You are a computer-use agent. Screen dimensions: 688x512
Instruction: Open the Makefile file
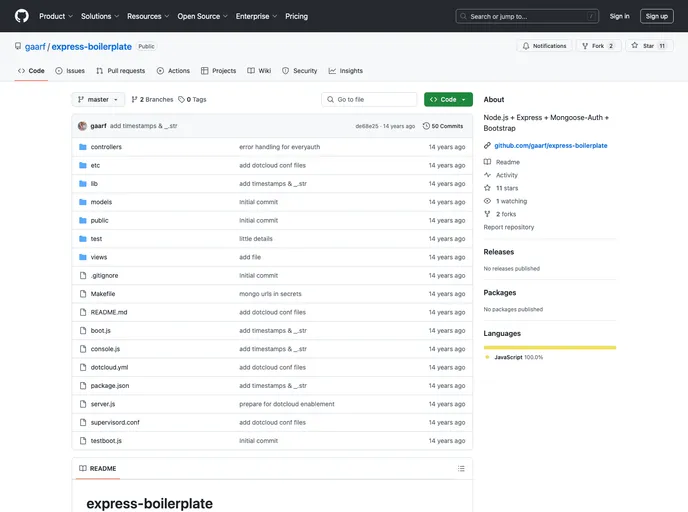pos(103,294)
